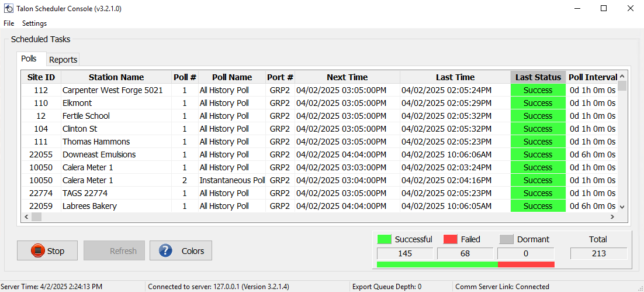Click the Instantaneous Poll cell

(x=232, y=180)
